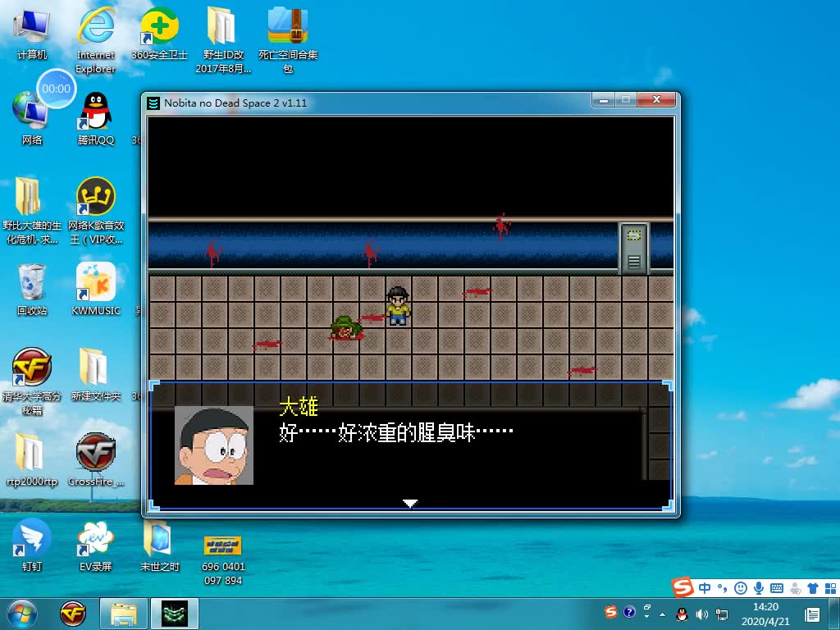Switch to CrossFire in the taskbar
Screen dimensions: 840x630
[73, 614]
